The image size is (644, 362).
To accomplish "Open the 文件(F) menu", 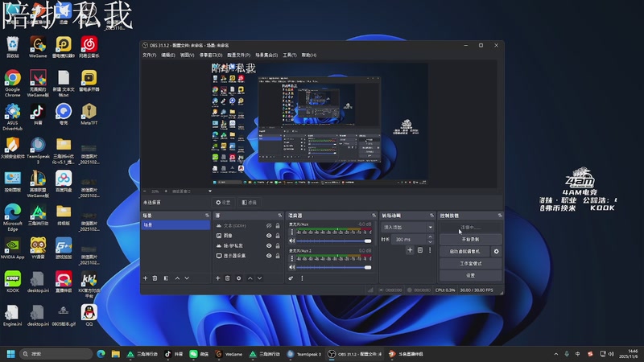I will pos(149,55).
